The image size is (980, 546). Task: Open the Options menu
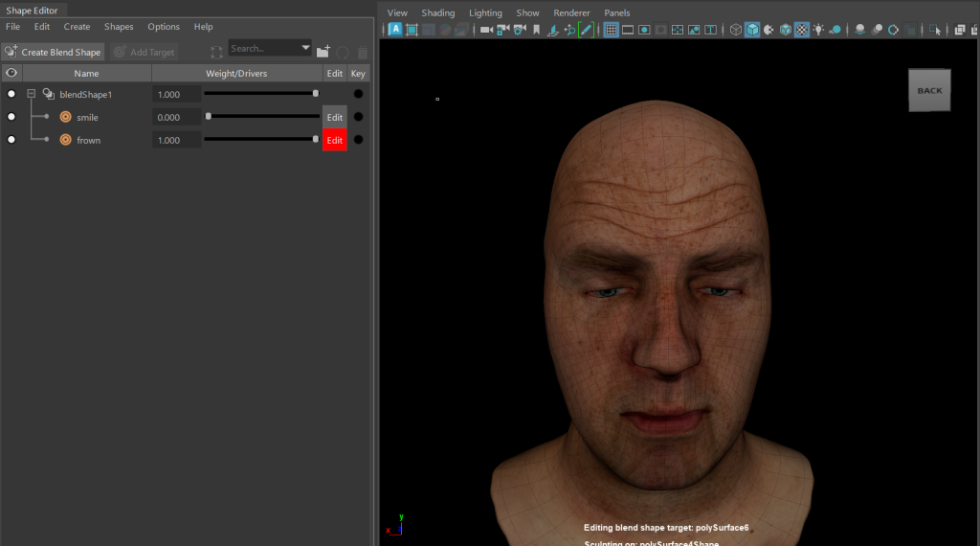point(164,27)
